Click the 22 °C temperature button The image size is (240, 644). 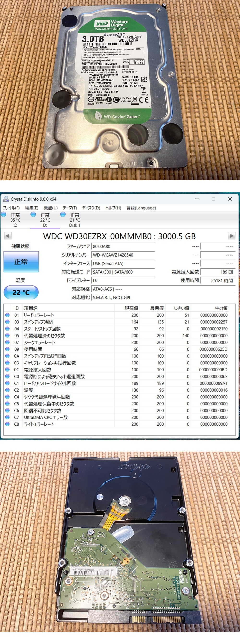pos(21,292)
